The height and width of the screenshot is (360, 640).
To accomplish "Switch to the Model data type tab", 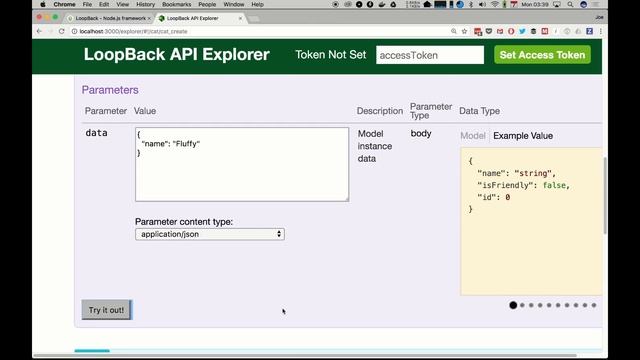I will pos(473,136).
